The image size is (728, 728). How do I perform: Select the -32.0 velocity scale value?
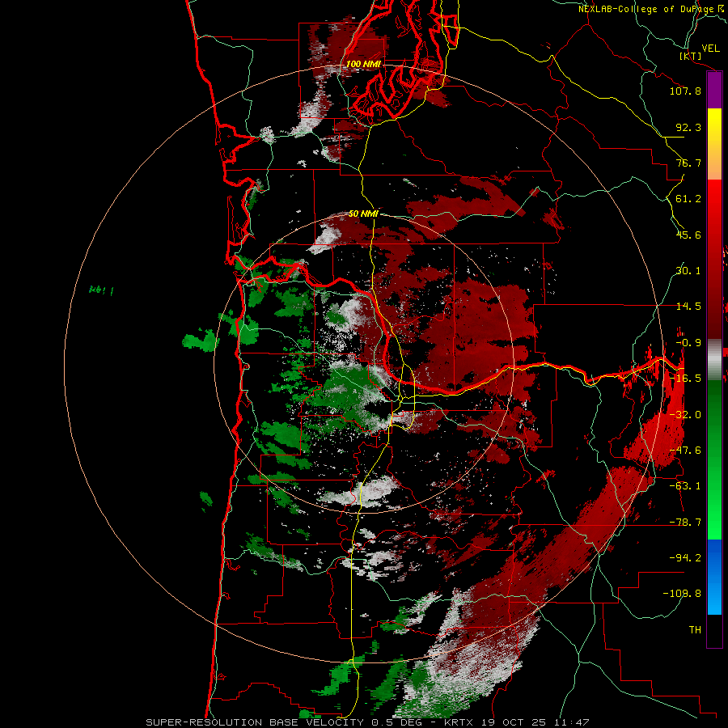coord(685,414)
